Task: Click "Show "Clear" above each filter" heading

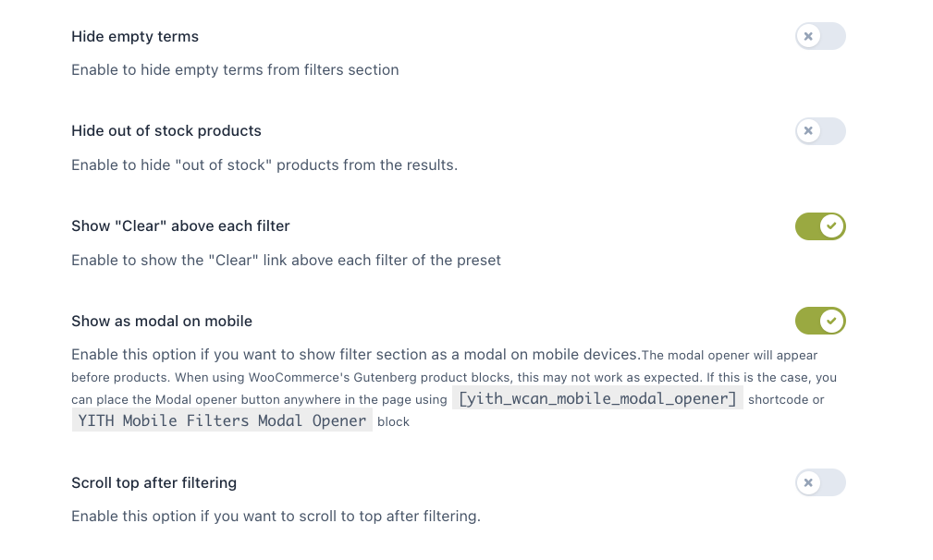Action: (180, 226)
